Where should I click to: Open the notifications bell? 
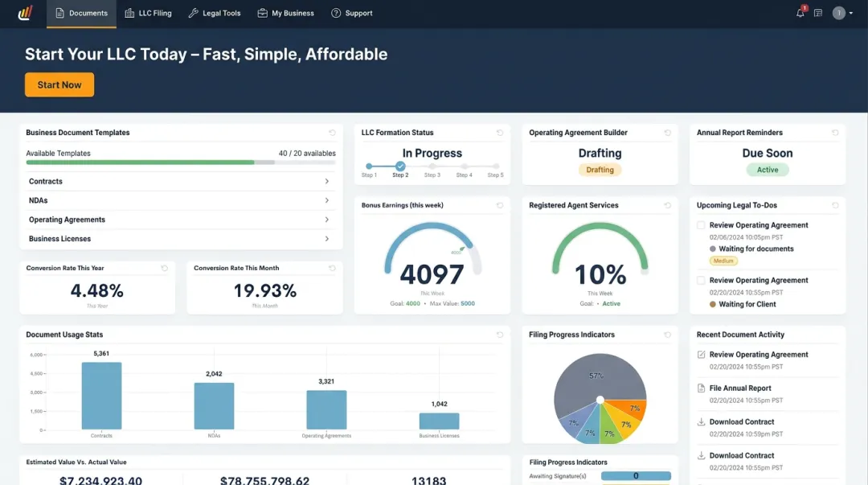(x=800, y=13)
